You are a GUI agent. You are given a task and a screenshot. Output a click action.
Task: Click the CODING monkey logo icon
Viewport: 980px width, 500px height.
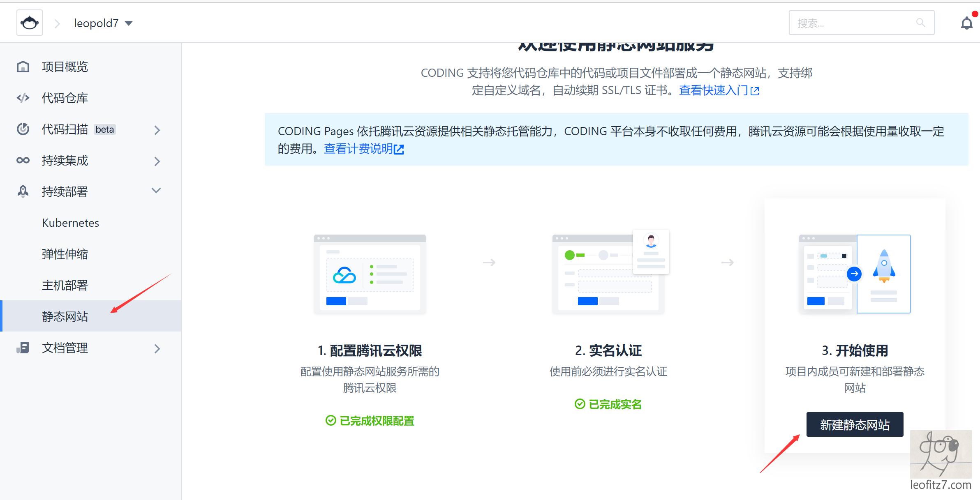pyautogui.click(x=30, y=23)
